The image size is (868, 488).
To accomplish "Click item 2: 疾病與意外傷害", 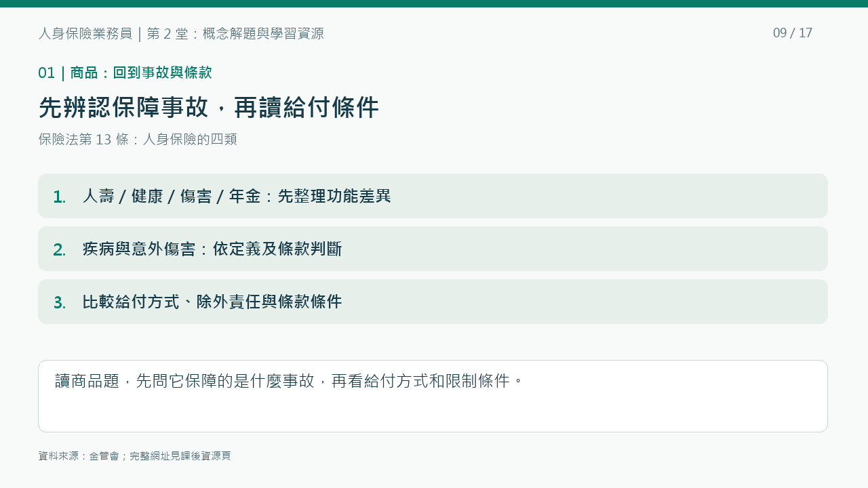I will coord(433,249).
